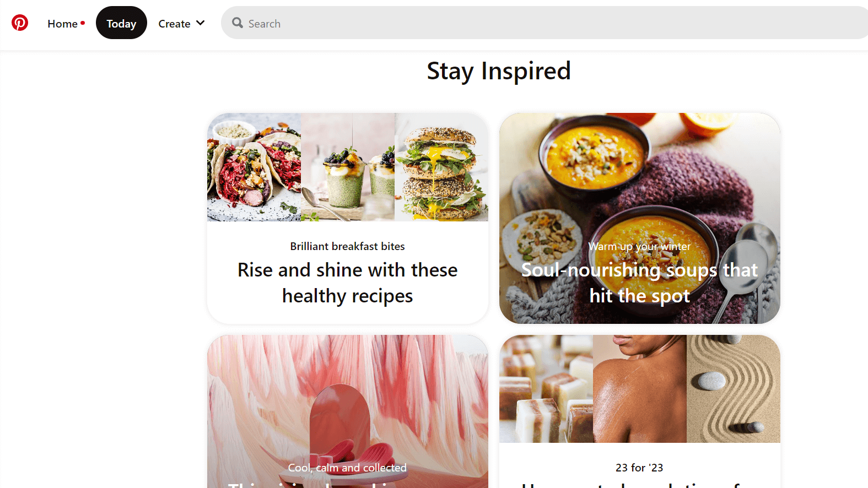Screen dimensions: 868x488
Task: Click the search magnifier icon
Action: point(238,23)
